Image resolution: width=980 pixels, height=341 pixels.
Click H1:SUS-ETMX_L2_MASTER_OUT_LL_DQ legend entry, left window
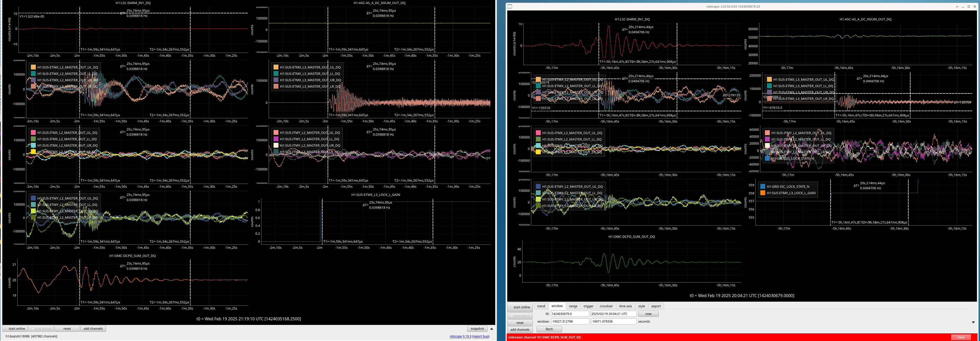pyautogui.click(x=67, y=74)
